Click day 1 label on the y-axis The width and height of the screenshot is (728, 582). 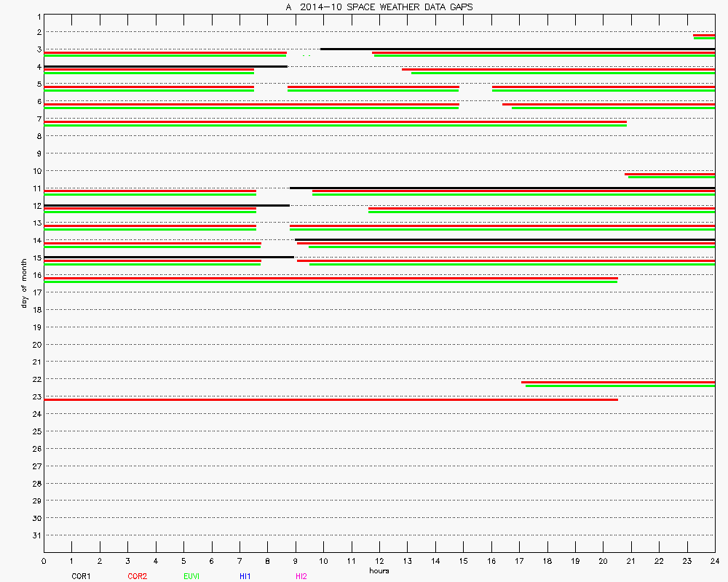pos(38,16)
